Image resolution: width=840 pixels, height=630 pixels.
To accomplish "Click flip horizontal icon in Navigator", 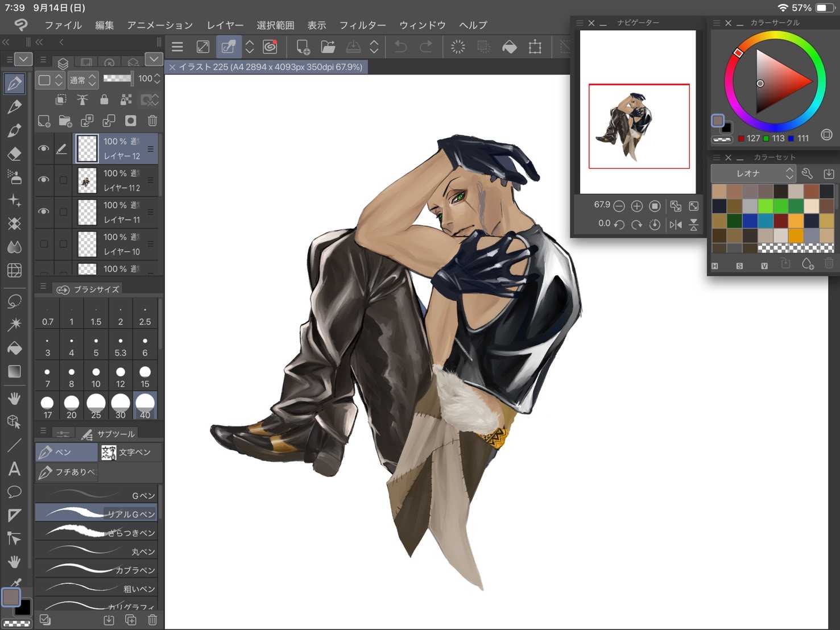I will tap(676, 225).
